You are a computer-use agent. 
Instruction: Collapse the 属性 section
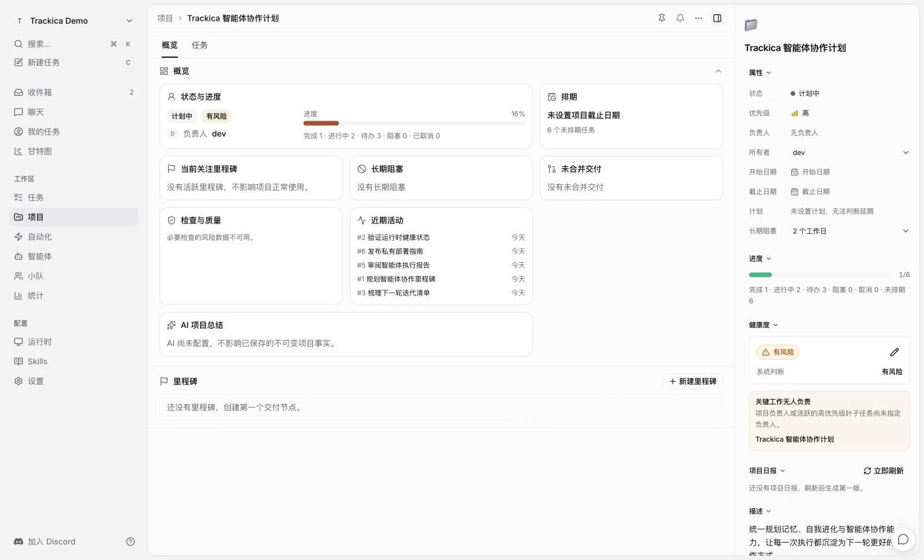[x=760, y=73]
